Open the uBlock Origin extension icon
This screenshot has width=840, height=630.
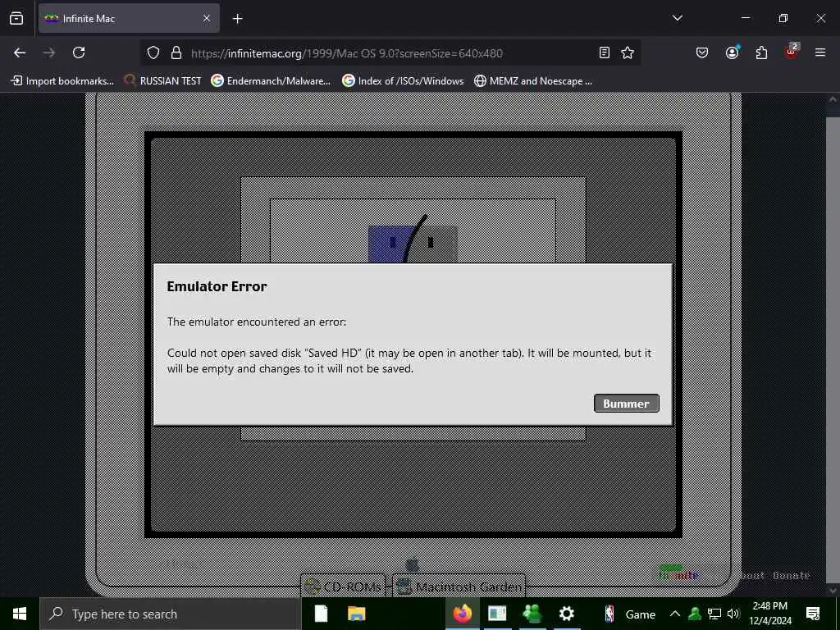[792, 52]
